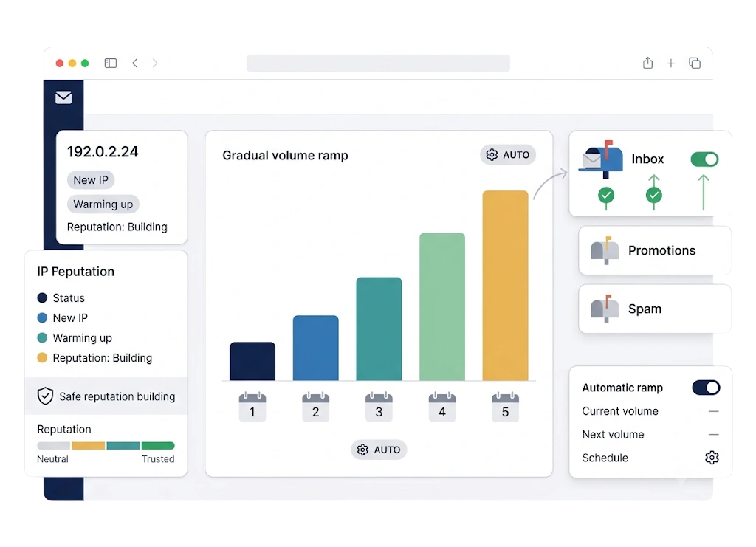Click the Reputation progress bar
This screenshot has width=756, height=547.
106,446
